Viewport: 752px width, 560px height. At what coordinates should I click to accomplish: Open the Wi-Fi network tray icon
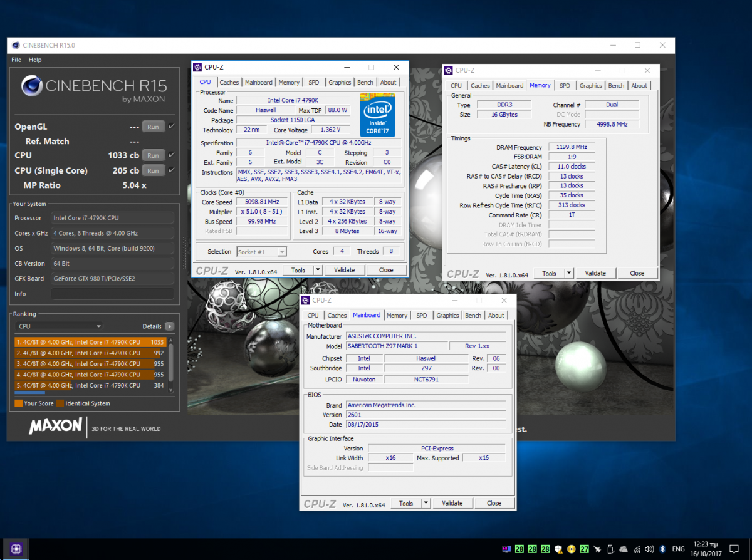(x=637, y=549)
